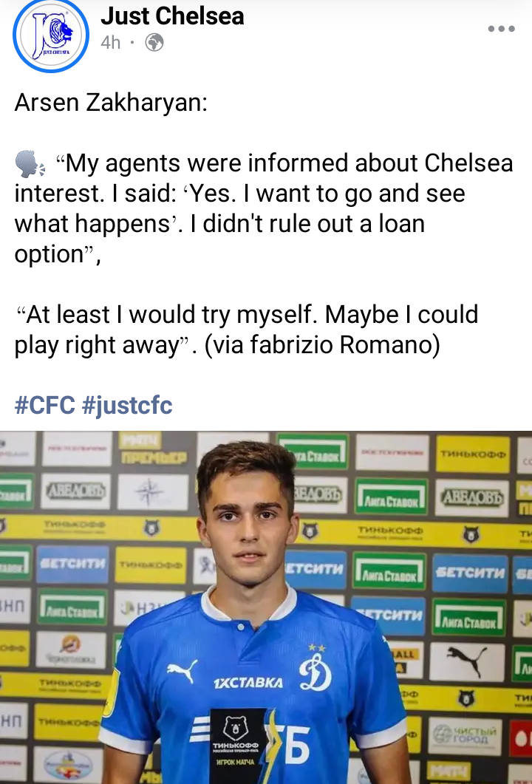Click the 'Arsen Zakharyan:' heading line

pyautogui.click(x=111, y=103)
